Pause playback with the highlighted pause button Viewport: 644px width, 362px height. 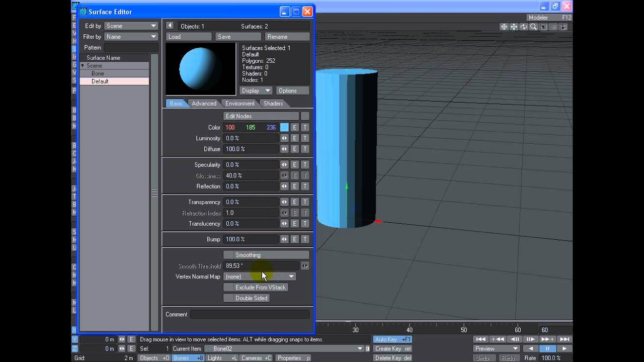click(x=547, y=348)
